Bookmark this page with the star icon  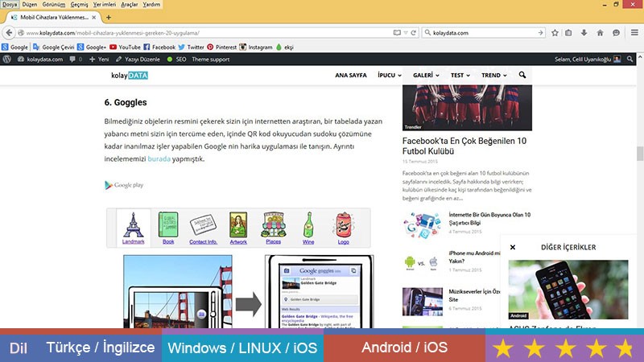pyautogui.click(x=555, y=33)
